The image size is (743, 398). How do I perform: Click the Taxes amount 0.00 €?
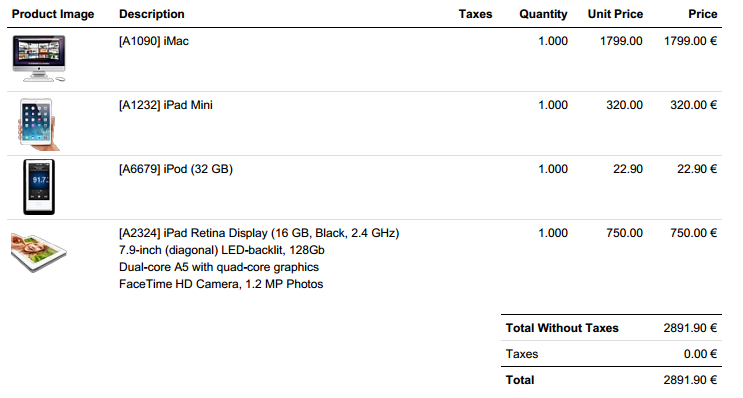pyautogui.click(x=700, y=354)
